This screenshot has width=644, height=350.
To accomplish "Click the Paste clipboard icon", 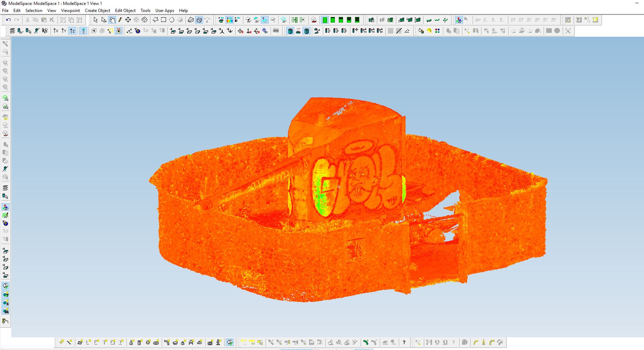I will click(x=44, y=20).
